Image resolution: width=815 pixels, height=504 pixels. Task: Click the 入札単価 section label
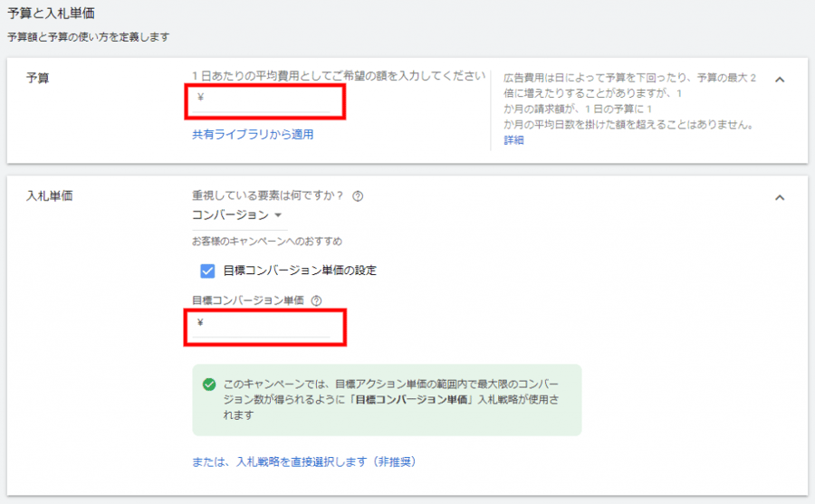(50, 195)
